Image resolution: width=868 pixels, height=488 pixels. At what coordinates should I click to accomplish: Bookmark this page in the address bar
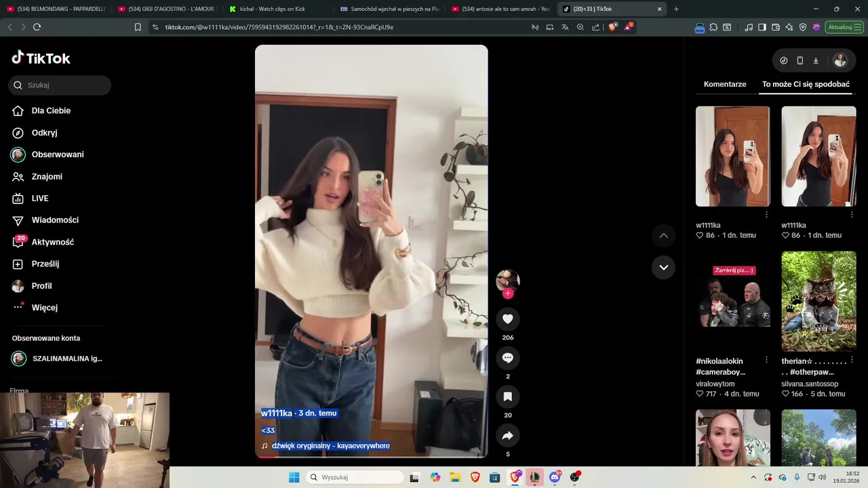click(138, 27)
